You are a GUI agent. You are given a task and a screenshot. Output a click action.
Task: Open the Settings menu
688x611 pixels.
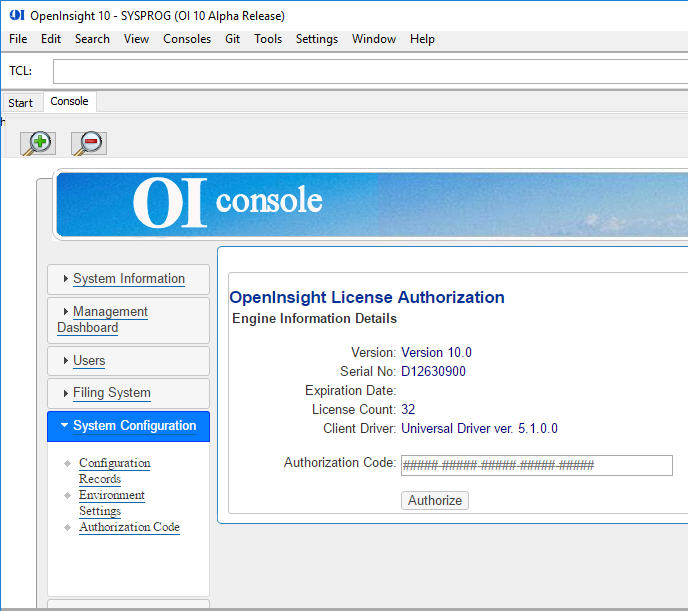[x=317, y=39]
